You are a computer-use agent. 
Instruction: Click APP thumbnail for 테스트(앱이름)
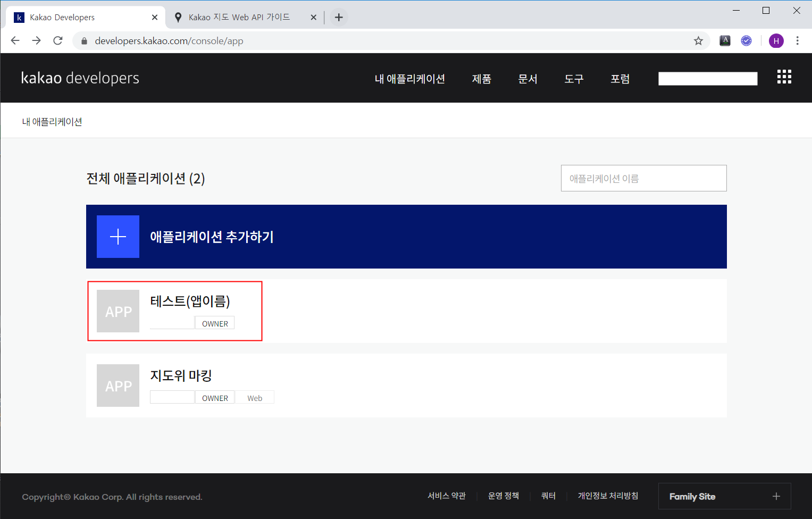[118, 311]
